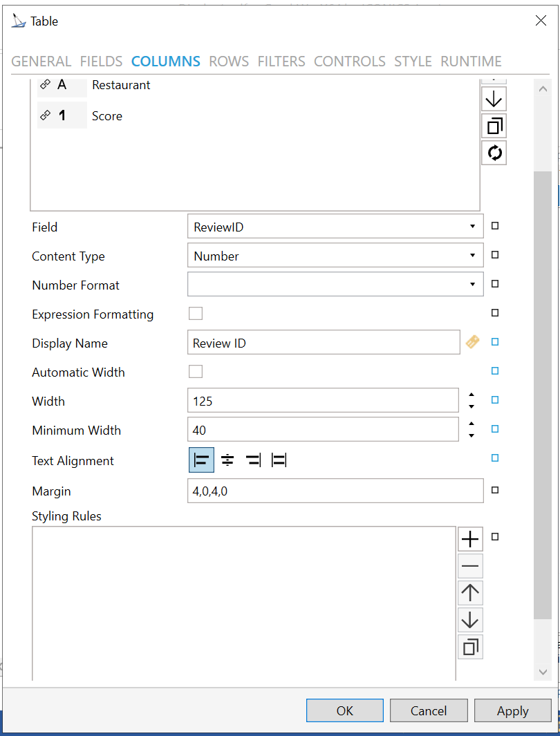Screen dimensions: 560x736
Task: Open the STYLE tab
Action: [x=413, y=62]
